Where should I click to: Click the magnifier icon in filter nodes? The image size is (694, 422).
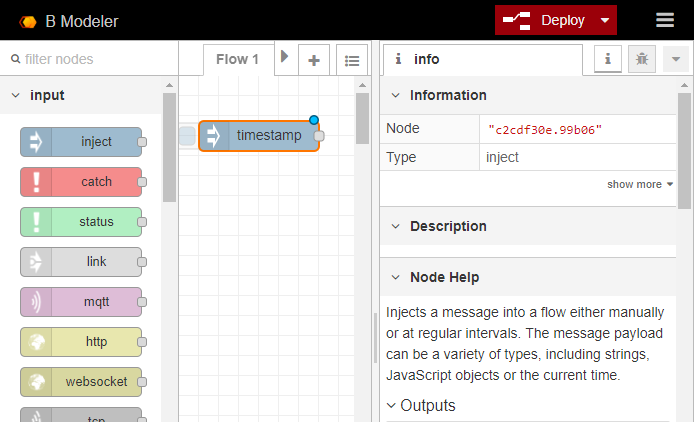[15, 59]
